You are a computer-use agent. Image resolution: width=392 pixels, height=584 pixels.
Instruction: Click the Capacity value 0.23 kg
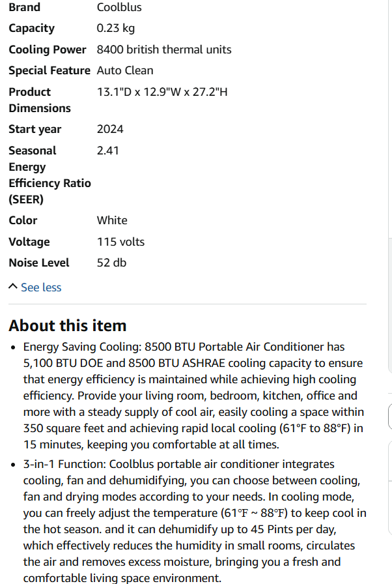[116, 28]
